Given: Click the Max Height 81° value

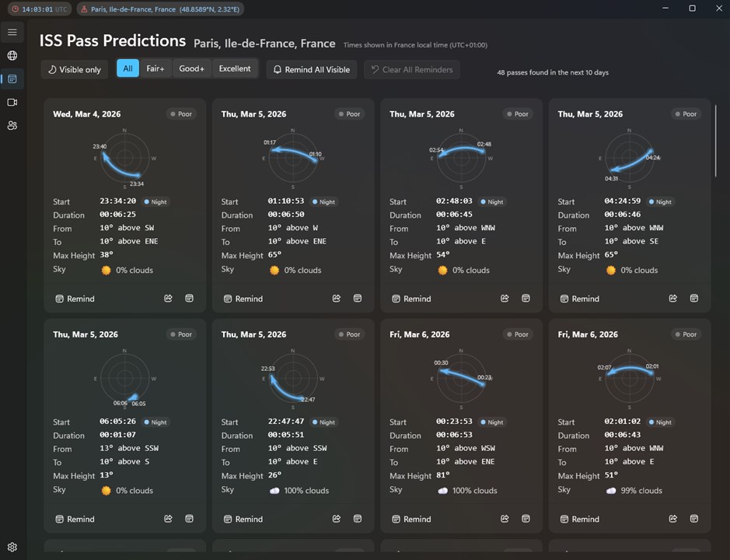Looking at the screenshot, I should 443,474.
